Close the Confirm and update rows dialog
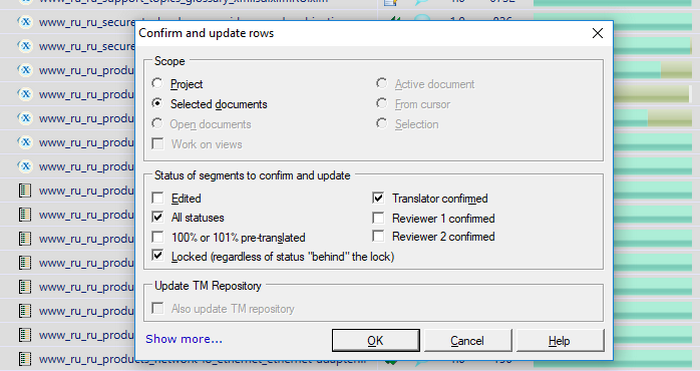The height and width of the screenshot is (371, 700). pos(597,33)
